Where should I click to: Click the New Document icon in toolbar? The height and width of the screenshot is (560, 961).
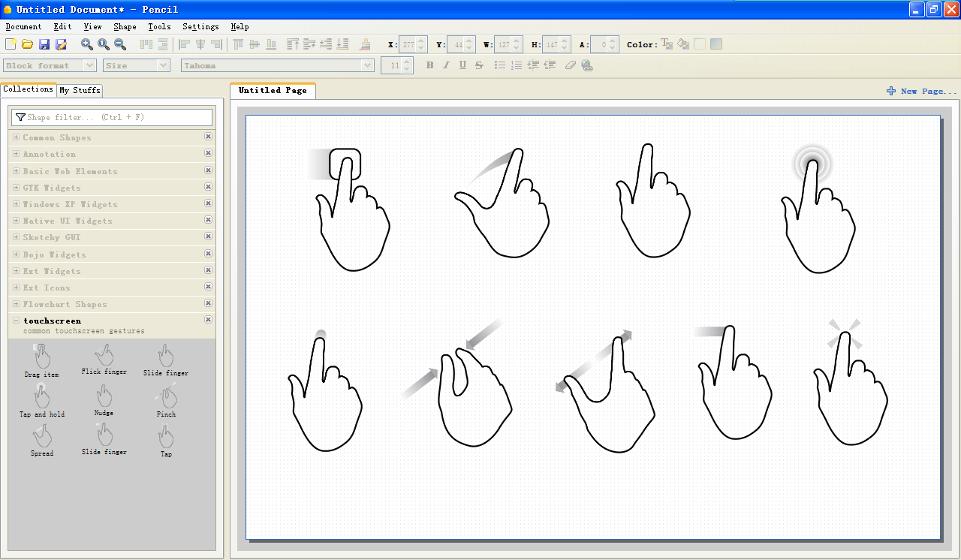(11, 44)
